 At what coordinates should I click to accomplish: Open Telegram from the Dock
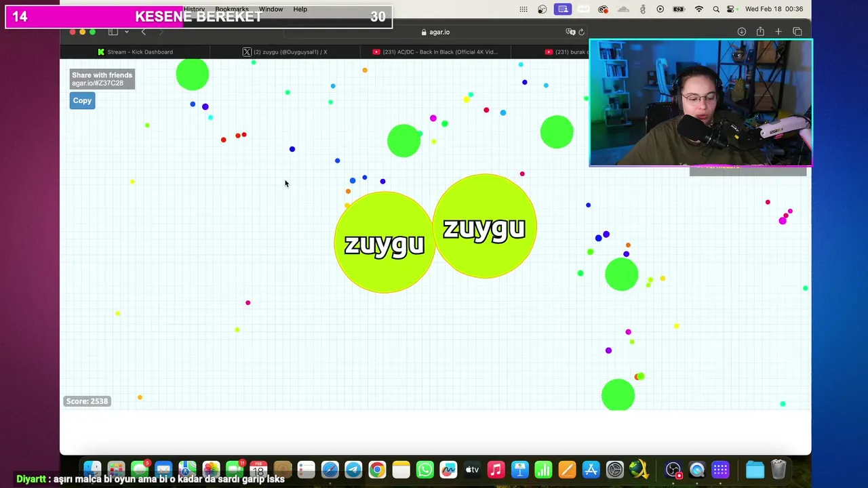353,469
